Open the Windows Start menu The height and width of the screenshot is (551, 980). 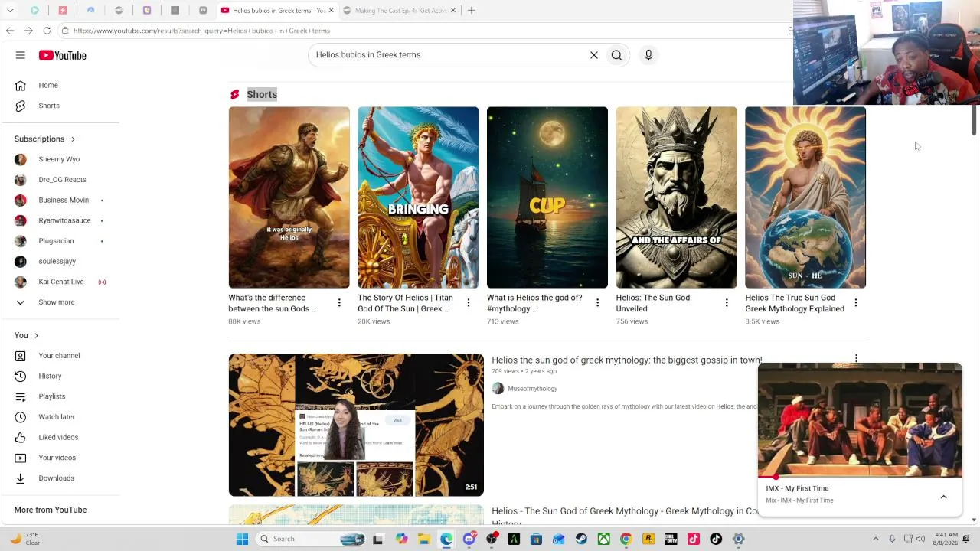[x=242, y=539]
